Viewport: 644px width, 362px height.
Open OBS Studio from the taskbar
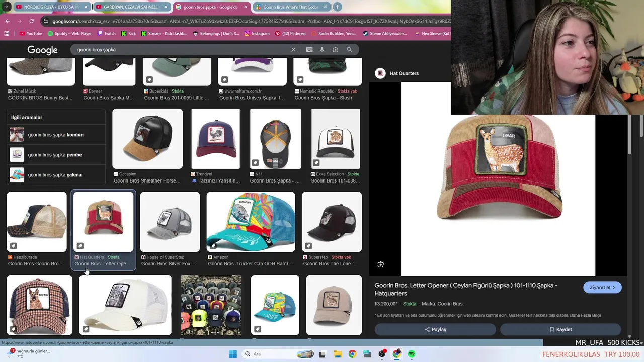point(382,354)
